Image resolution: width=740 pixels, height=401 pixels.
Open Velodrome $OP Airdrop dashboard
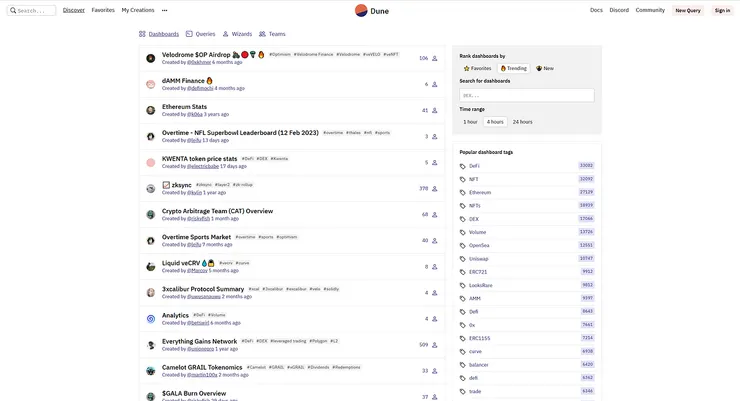click(x=196, y=55)
